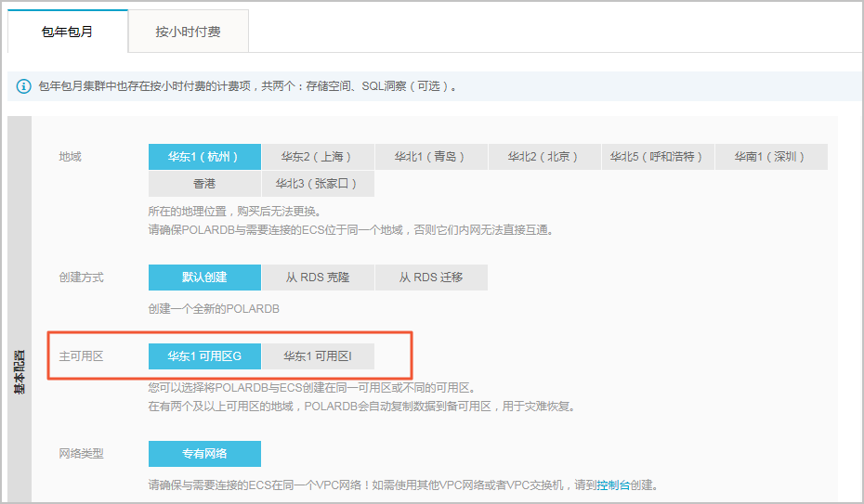Open the 控制台 link
The height and width of the screenshot is (504, 864).
[613, 485]
